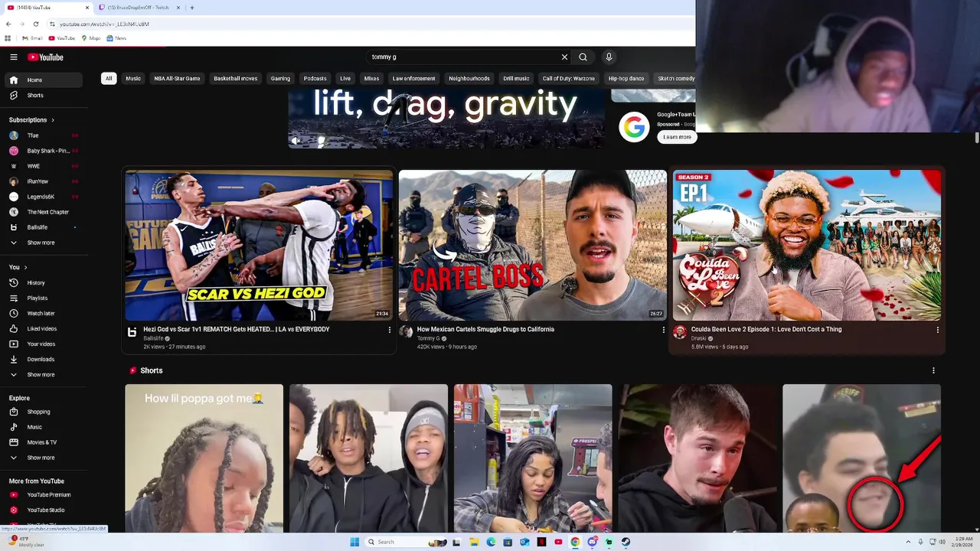
Task: Select the Gaming filter chip
Action: tap(280, 79)
